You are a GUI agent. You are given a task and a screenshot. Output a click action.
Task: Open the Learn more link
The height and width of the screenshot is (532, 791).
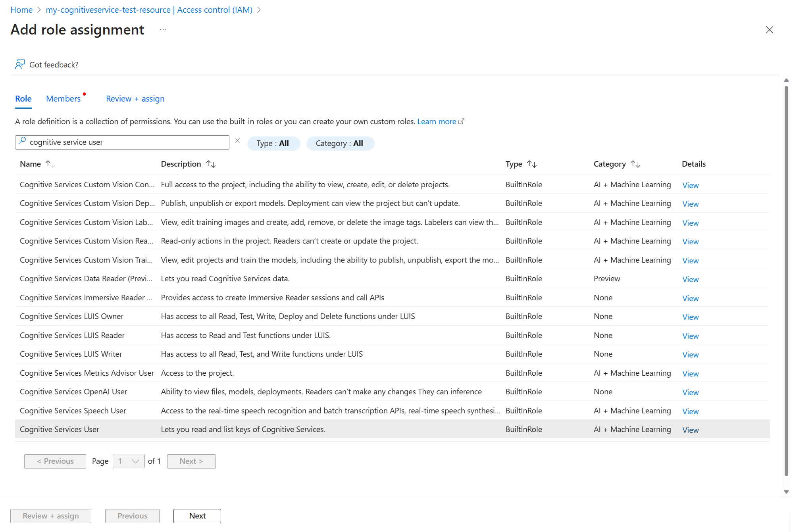pos(437,121)
